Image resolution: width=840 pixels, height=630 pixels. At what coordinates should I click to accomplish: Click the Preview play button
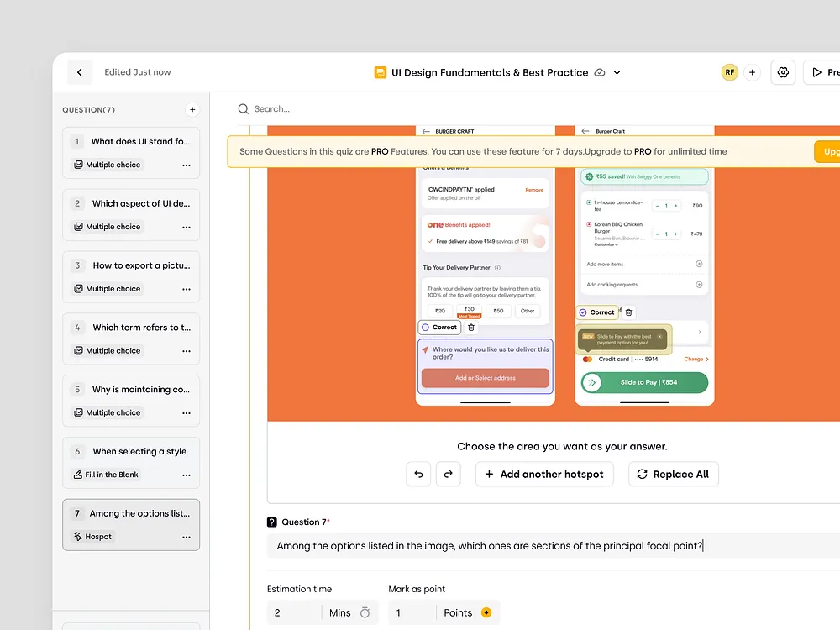click(822, 72)
